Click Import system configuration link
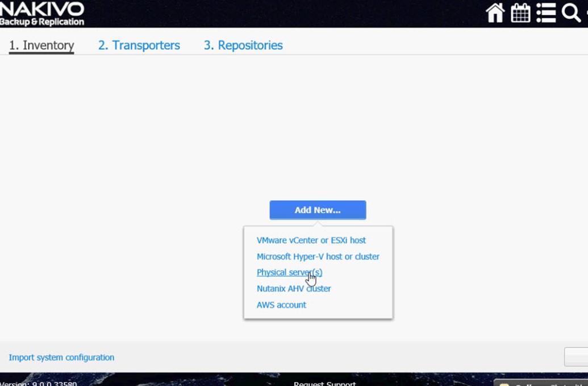Screen dimensions: 588x386 click(x=61, y=358)
